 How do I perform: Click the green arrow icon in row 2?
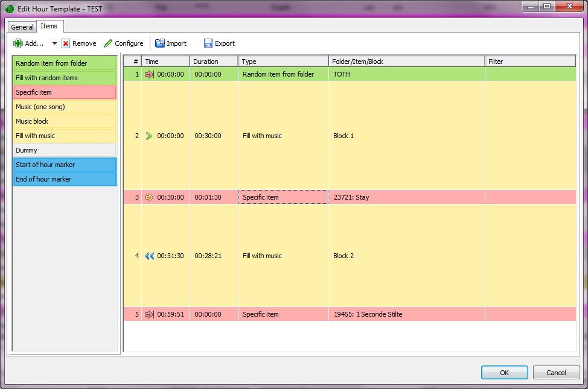(x=149, y=136)
